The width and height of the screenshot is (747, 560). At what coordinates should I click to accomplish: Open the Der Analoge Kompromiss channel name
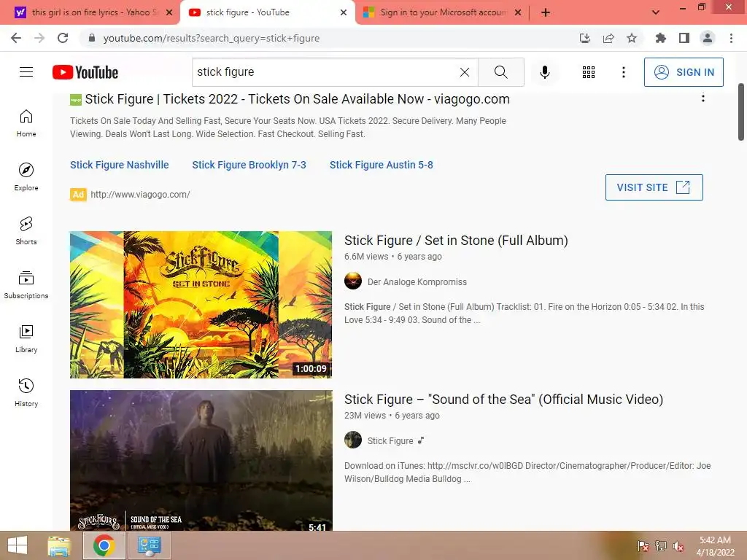click(417, 282)
